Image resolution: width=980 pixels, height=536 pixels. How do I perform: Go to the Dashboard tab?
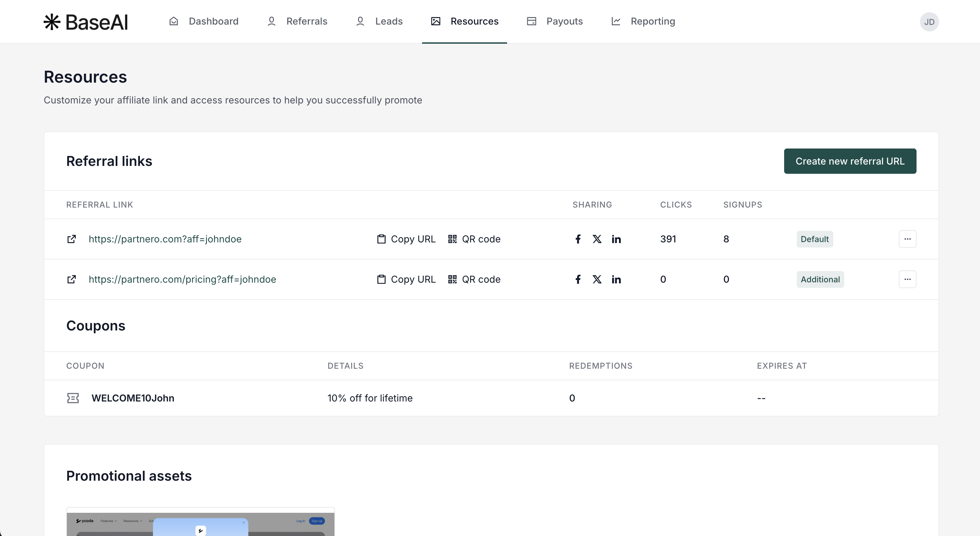(x=204, y=21)
